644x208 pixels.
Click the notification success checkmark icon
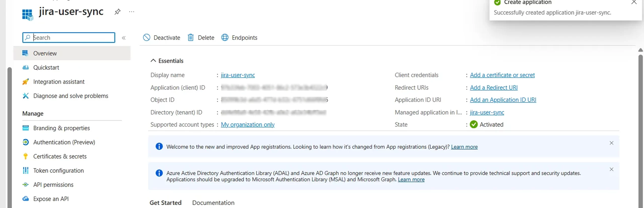click(497, 3)
